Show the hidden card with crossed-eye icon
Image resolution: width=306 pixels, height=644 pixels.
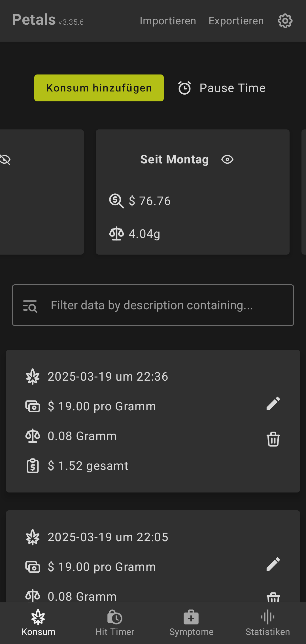(5, 159)
